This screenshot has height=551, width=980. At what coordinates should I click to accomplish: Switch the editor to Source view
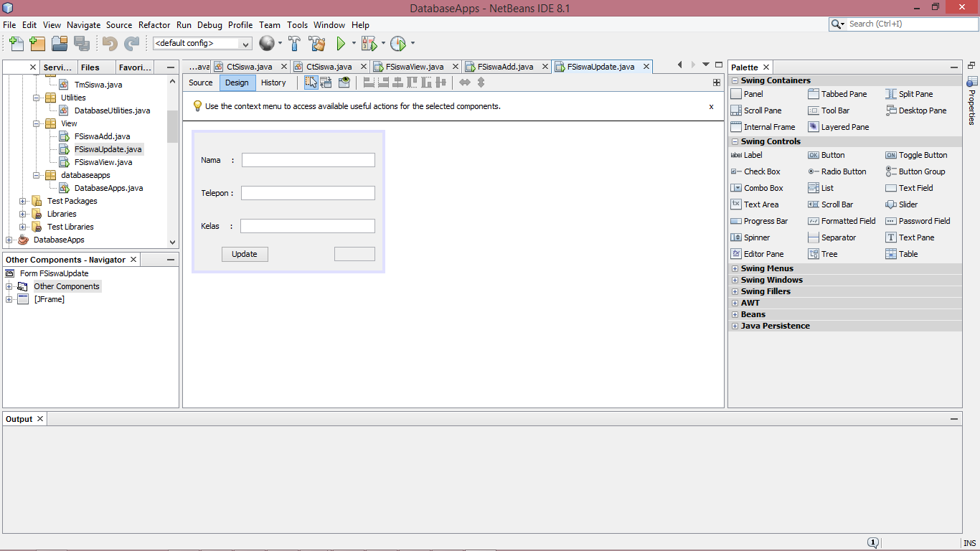click(201, 83)
